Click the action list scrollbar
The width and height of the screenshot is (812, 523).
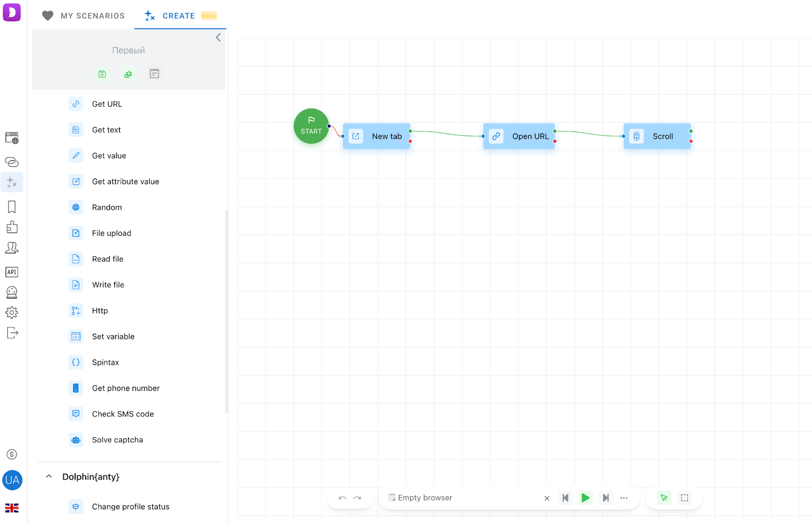pyautogui.click(x=226, y=311)
